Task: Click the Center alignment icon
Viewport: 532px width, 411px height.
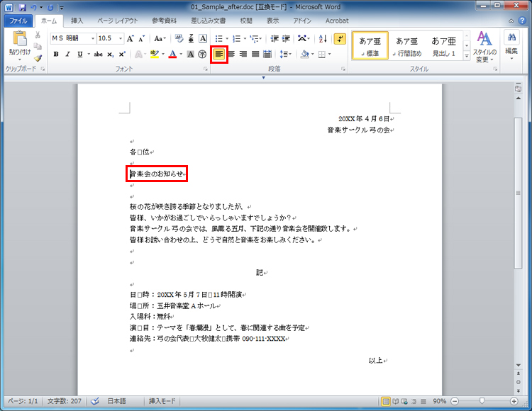Action: tap(231, 55)
